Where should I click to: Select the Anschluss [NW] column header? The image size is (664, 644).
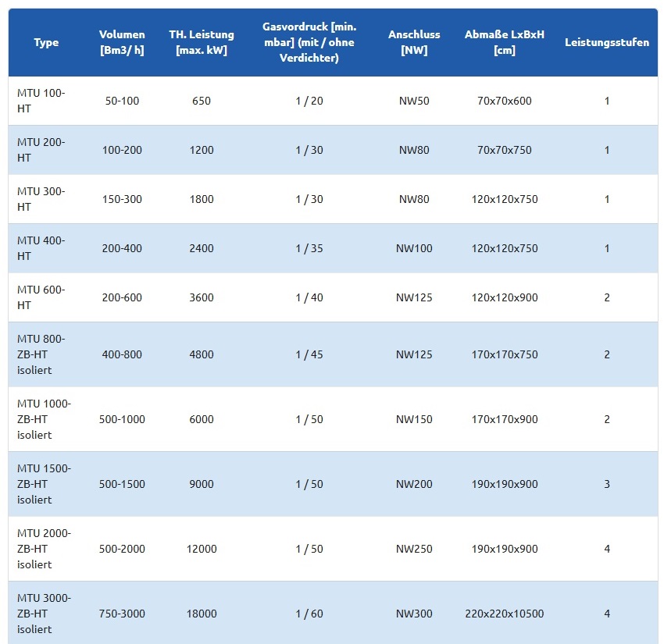[x=414, y=42]
